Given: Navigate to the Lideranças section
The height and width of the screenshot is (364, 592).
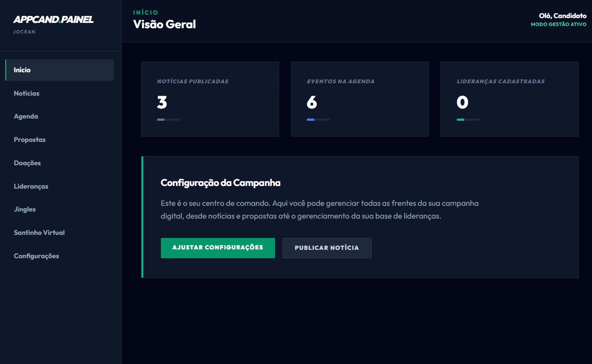Looking at the screenshot, I should click(31, 186).
